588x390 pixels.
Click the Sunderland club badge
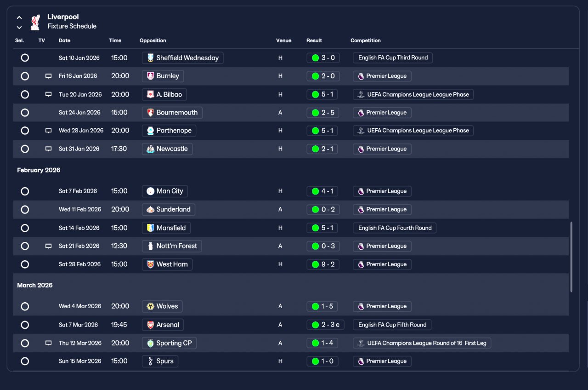150,210
